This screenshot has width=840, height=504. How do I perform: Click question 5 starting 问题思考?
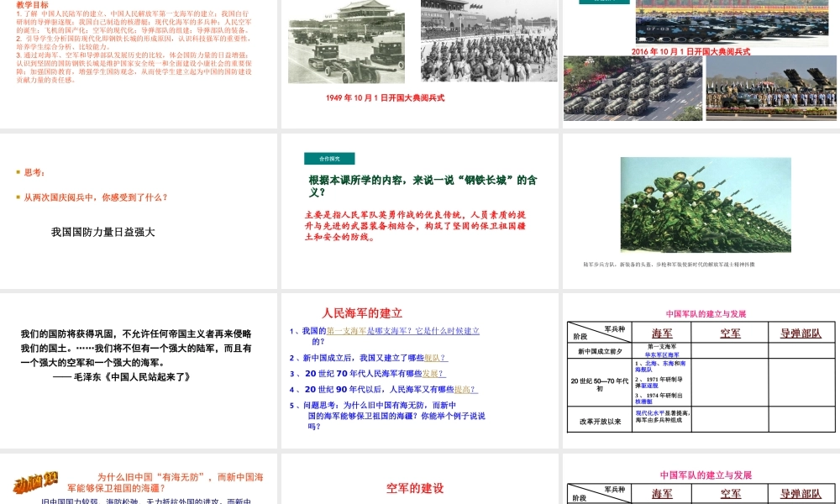[x=387, y=416]
